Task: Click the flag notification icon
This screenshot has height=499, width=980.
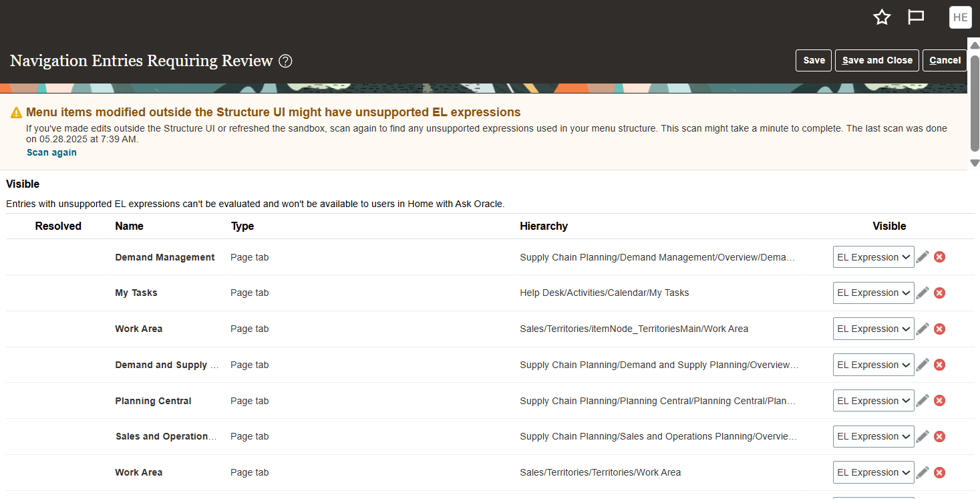Action: pyautogui.click(x=915, y=17)
